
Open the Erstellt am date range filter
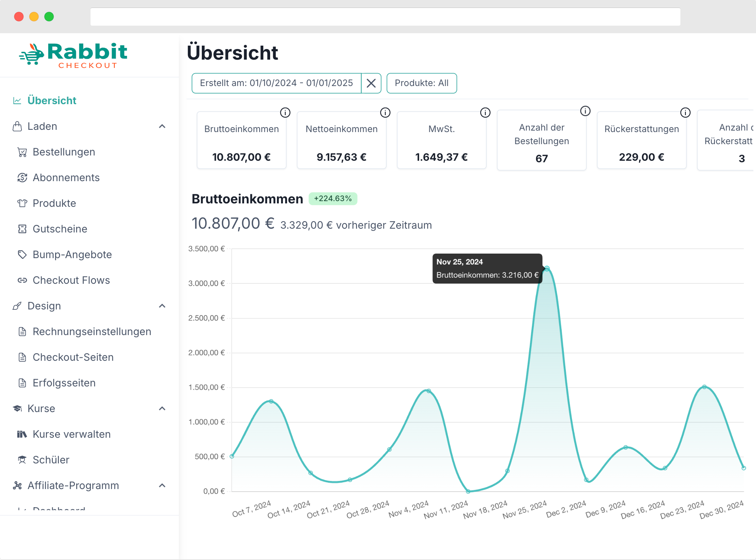coord(276,83)
